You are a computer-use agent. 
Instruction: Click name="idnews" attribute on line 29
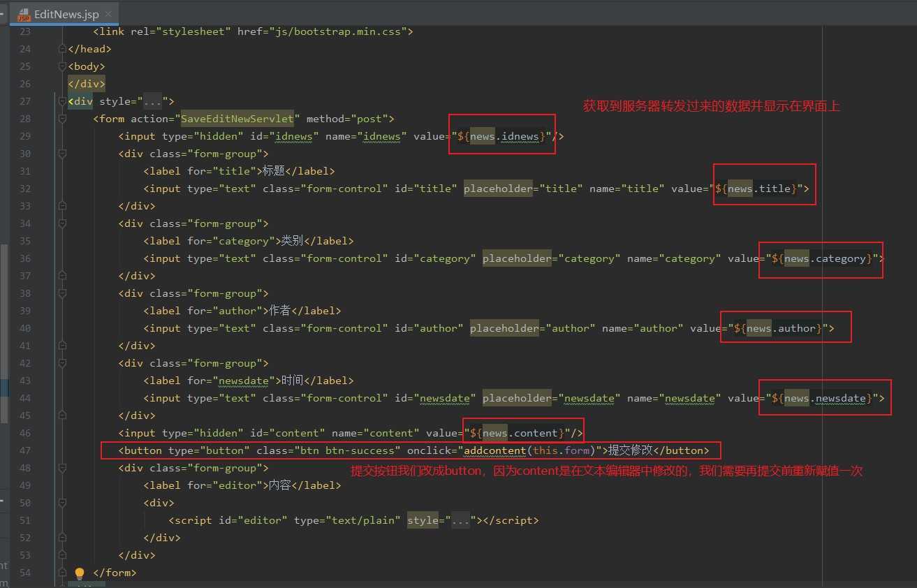(367, 136)
